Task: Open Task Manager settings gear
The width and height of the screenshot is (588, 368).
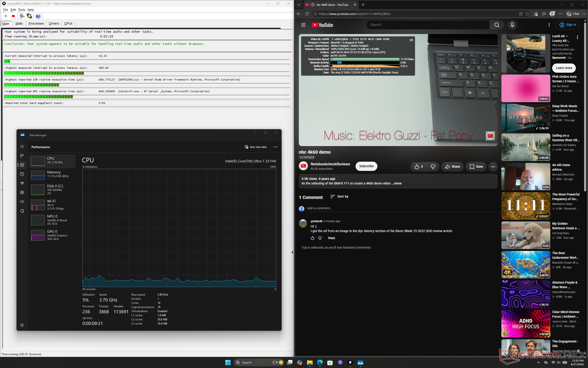Action: click(22, 325)
